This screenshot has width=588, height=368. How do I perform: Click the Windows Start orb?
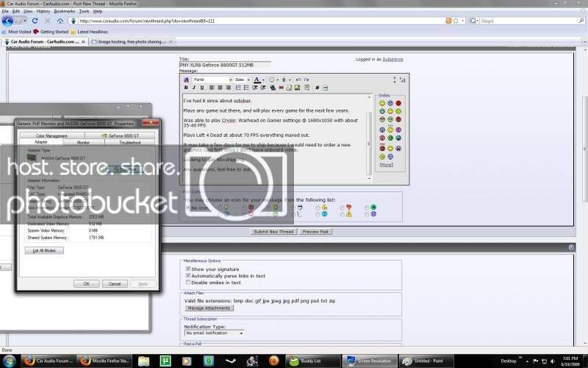click(x=9, y=361)
